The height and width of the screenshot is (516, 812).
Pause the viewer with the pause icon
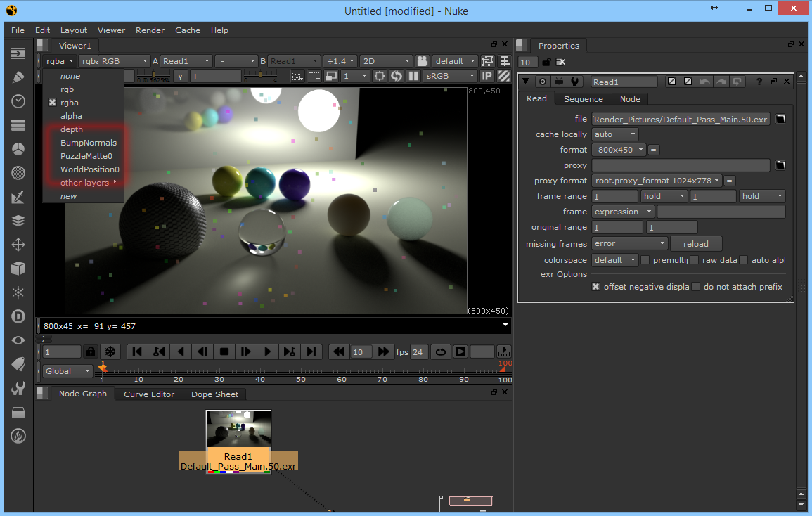[x=413, y=76]
